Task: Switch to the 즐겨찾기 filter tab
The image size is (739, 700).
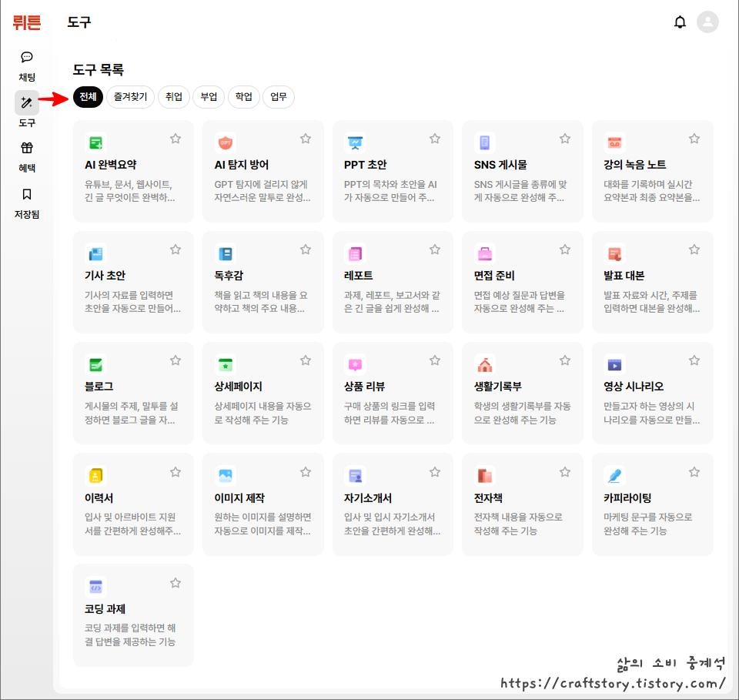Action: (x=131, y=96)
